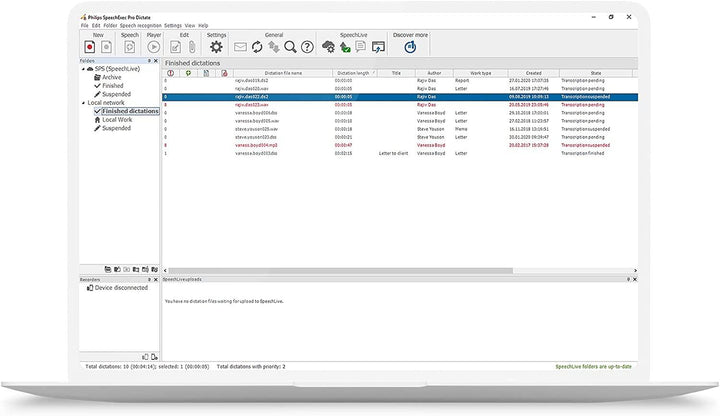Sort by Dictation file name column header
720x416 pixels.
pyautogui.click(x=283, y=73)
